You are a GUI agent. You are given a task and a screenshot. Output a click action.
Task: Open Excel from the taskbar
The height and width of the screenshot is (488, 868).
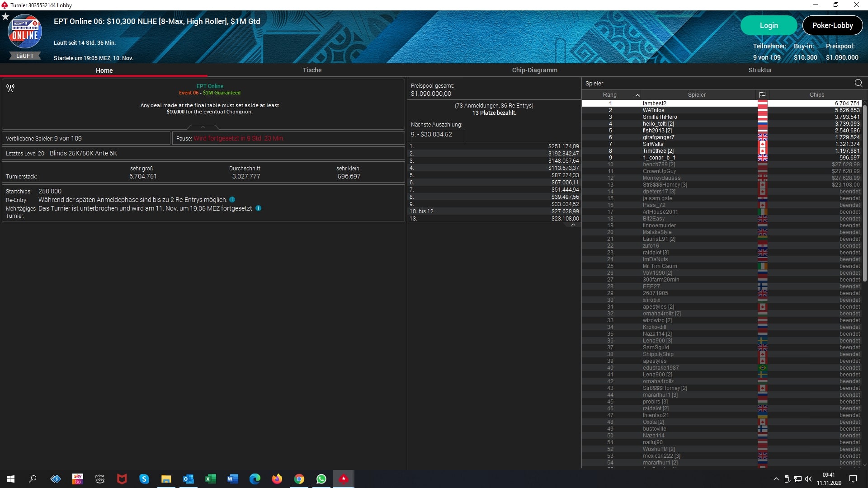tap(210, 479)
